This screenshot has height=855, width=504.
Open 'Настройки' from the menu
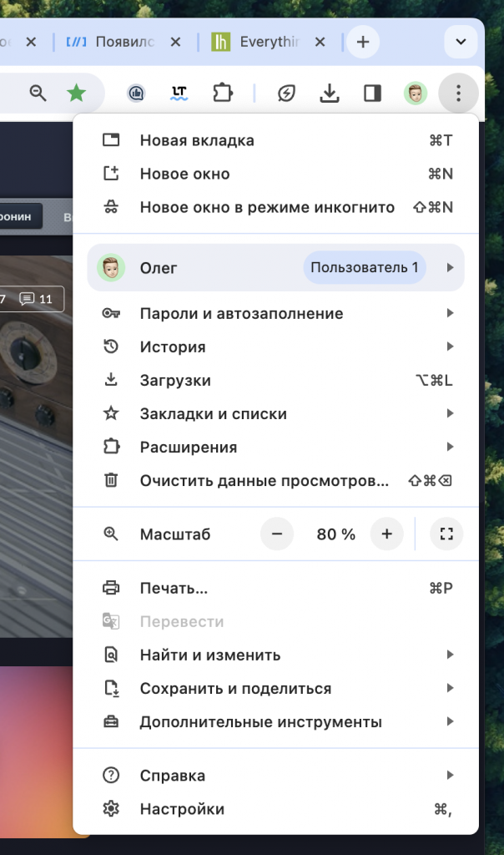coord(276,809)
